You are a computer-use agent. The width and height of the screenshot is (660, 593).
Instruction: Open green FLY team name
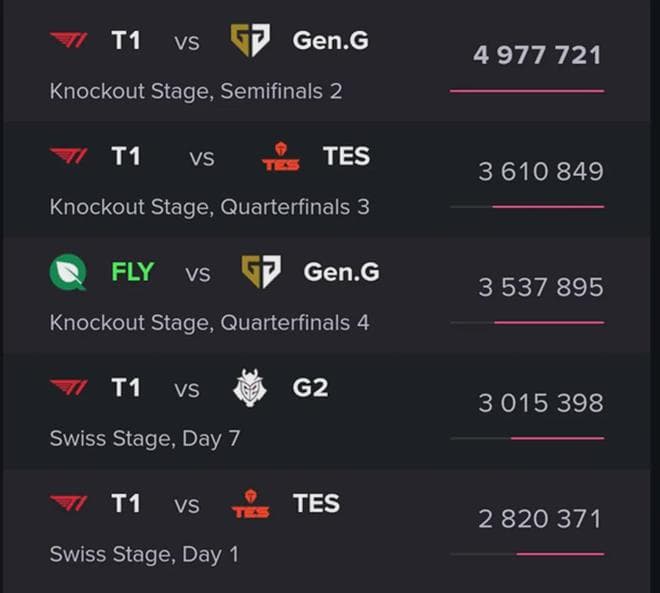tap(133, 272)
